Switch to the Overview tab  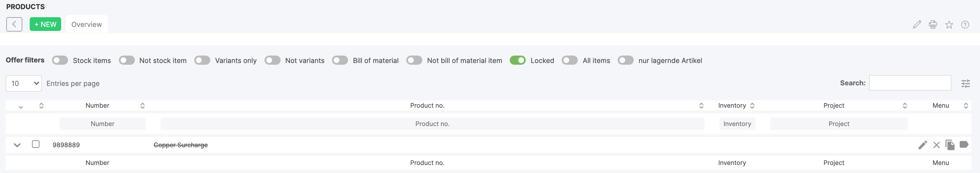click(87, 24)
